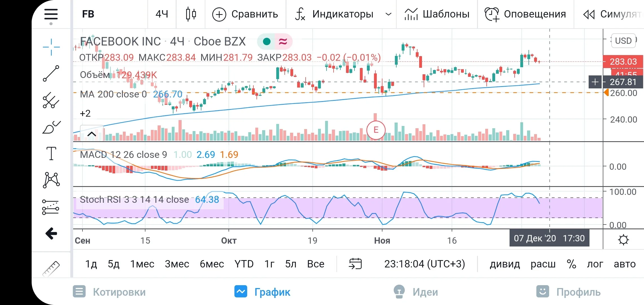Collapse the indicator legend with chevron

pyautogui.click(x=92, y=134)
